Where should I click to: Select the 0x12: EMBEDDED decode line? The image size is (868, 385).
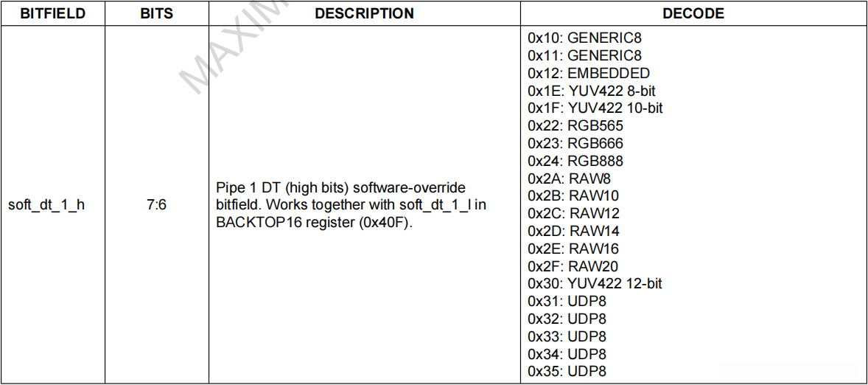[589, 73]
